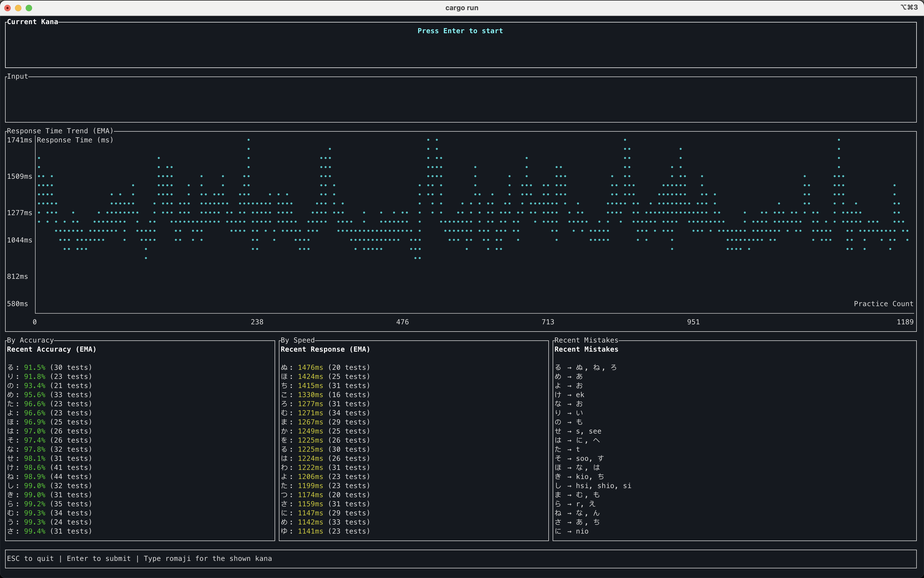Select the の 93.4% accuracy row
The height and width of the screenshot is (578, 924).
pos(50,386)
